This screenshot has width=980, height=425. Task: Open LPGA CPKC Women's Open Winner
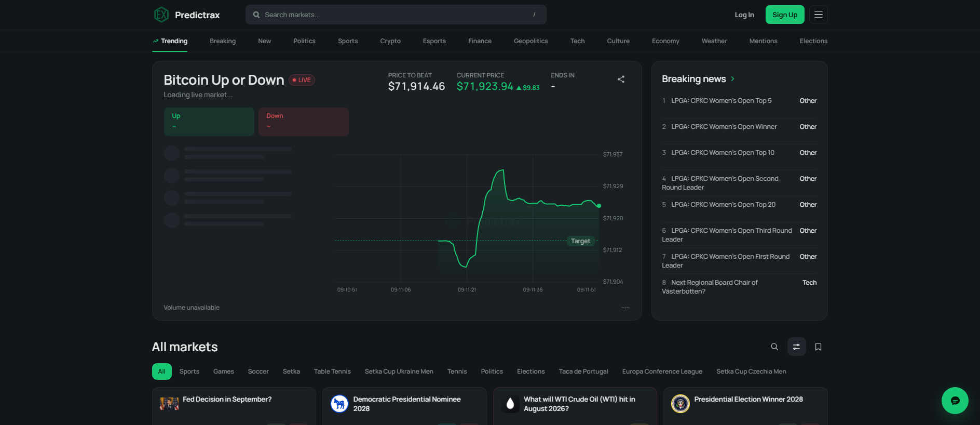[x=724, y=127]
